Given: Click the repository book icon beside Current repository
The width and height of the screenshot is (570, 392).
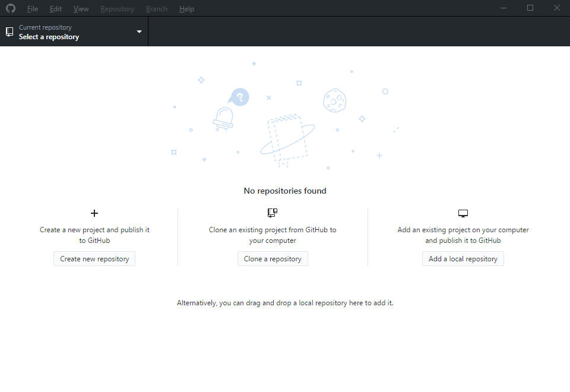Looking at the screenshot, I should pos(10,32).
